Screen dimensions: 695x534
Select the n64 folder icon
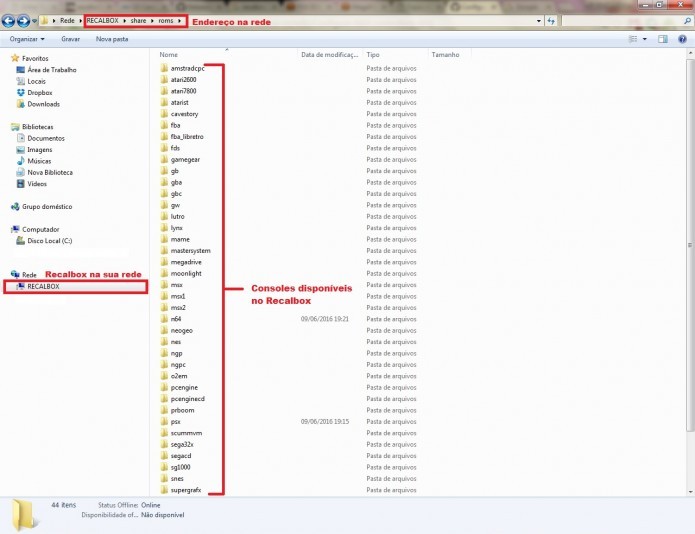click(164, 319)
